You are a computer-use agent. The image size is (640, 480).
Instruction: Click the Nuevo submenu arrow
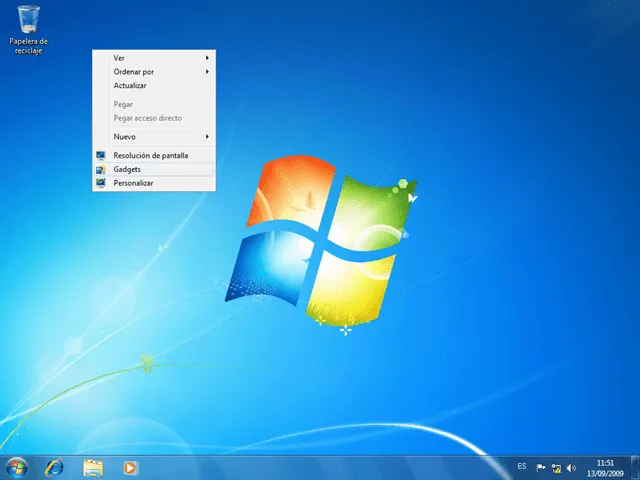pos(207,137)
